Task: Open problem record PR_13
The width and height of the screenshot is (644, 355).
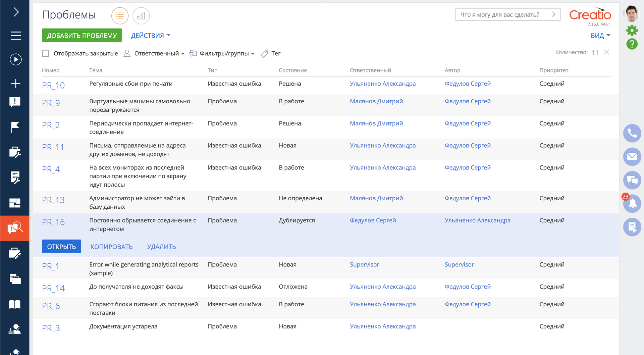Action: [53, 200]
